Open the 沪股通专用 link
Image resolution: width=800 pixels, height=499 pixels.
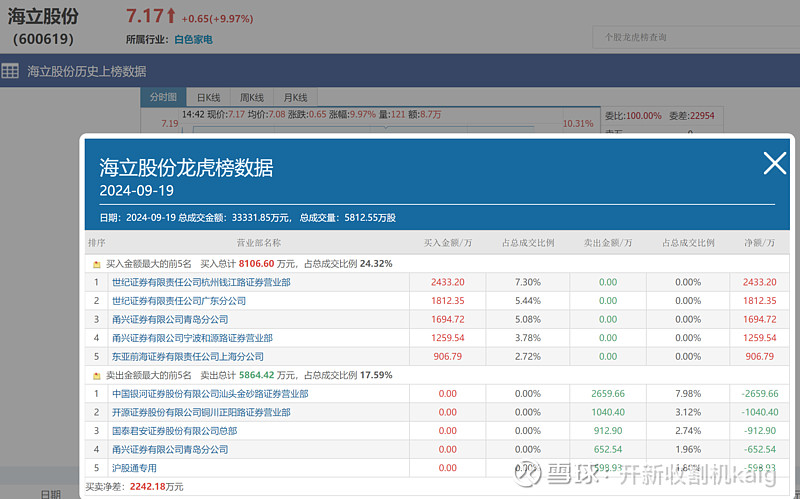(x=134, y=468)
